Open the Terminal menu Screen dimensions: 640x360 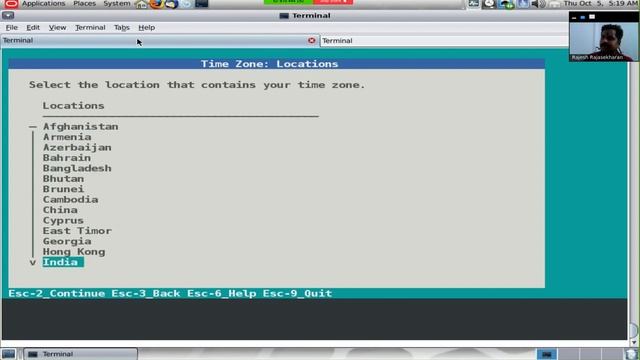90,27
